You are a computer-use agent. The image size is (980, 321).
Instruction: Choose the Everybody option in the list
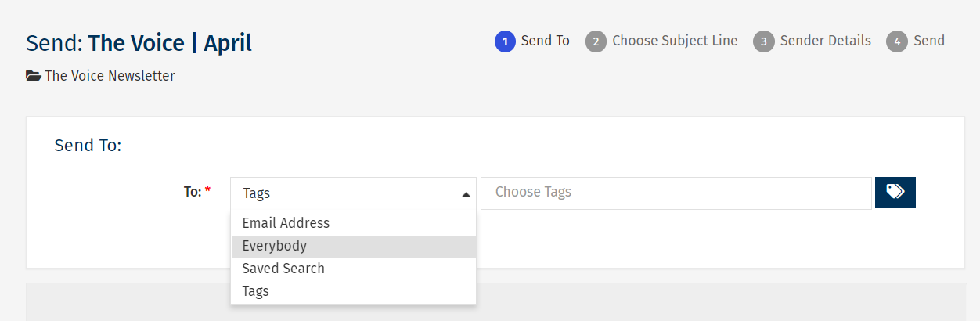[274, 246]
